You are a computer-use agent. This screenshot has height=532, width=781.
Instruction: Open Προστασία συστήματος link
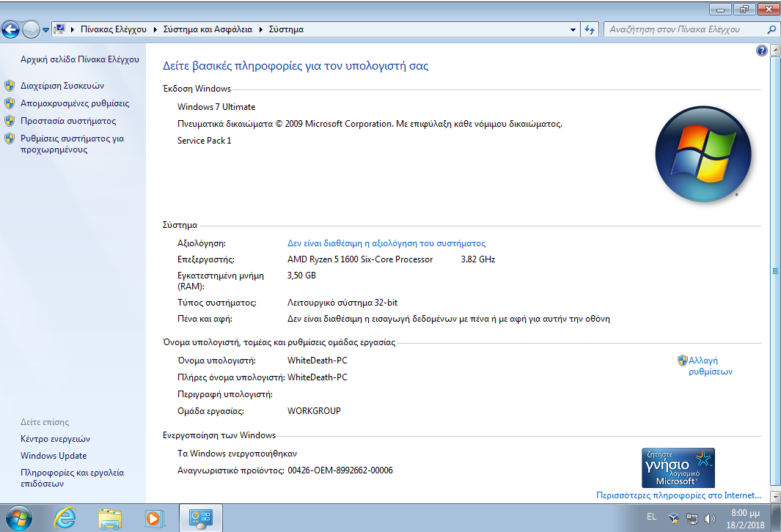pyautogui.click(x=68, y=120)
